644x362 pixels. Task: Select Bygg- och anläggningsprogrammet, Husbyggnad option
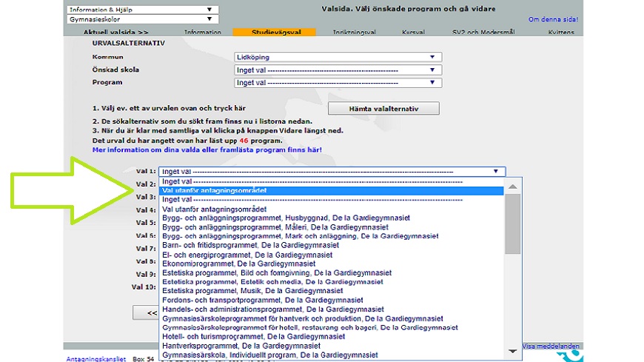point(331,218)
